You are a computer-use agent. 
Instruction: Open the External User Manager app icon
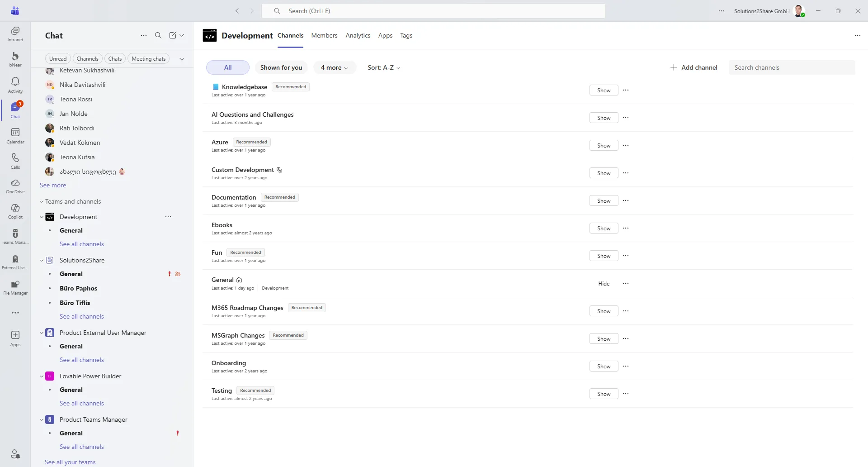(15, 262)
